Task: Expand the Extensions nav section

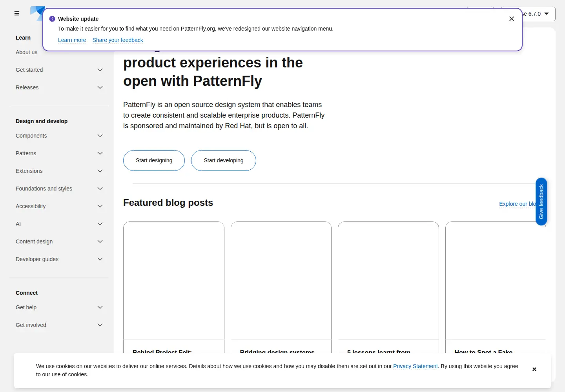Action: point(59,171)
